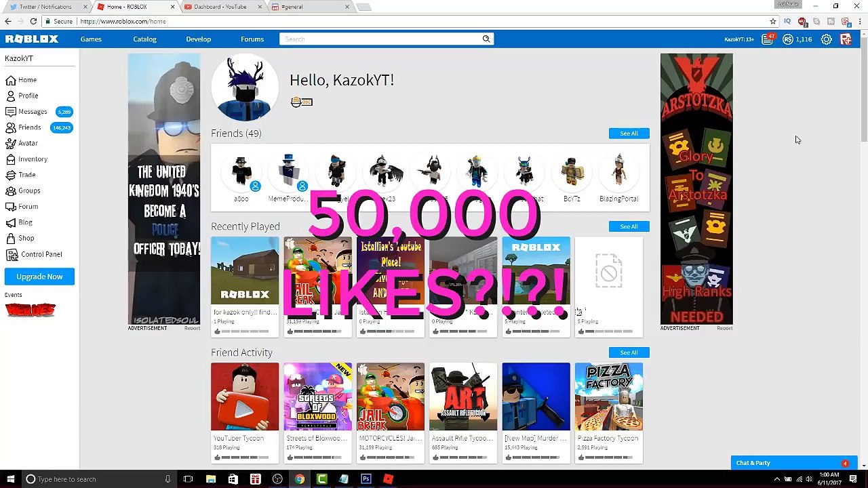Click See All next to Friends

(629, 134)
